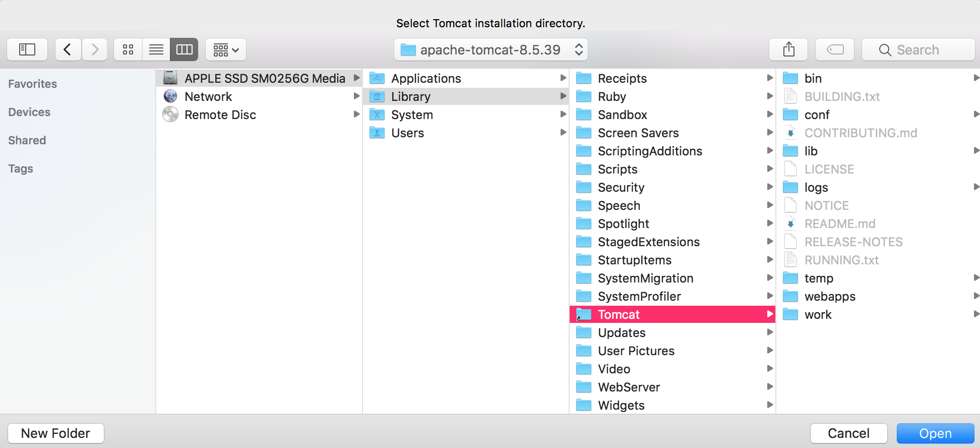Expand arrow next to Widgets
Image resolution: width=980 pixels, height=448 pixels.
coord(770,405)
